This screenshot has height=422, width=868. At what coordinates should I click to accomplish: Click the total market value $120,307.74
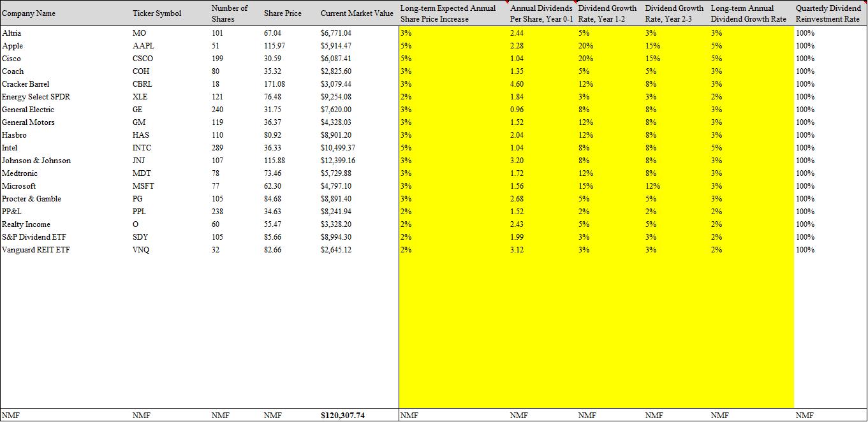point(342,415)
